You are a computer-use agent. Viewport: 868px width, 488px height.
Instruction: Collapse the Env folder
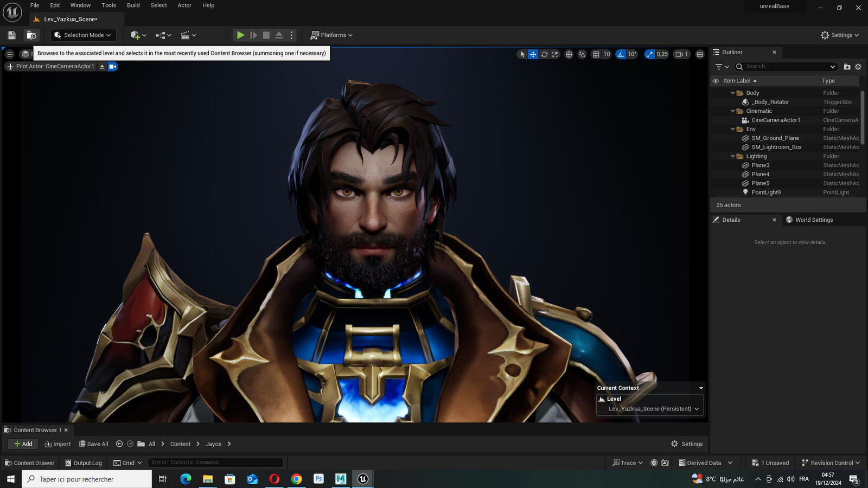click(733, 129)
